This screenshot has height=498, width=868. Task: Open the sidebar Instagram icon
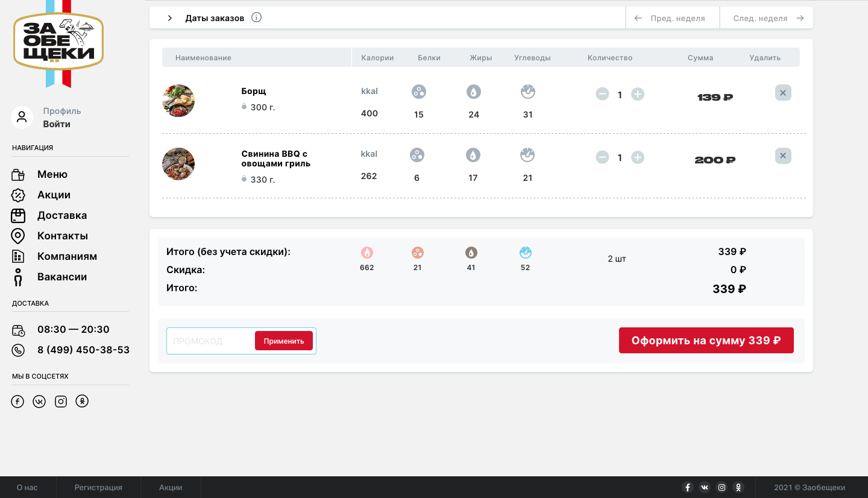(61, 402)
